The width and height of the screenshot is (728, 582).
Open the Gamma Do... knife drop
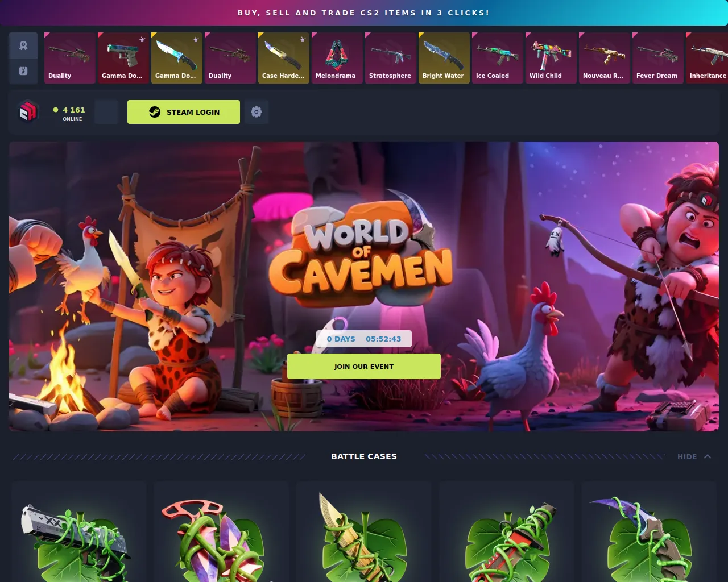177,58
